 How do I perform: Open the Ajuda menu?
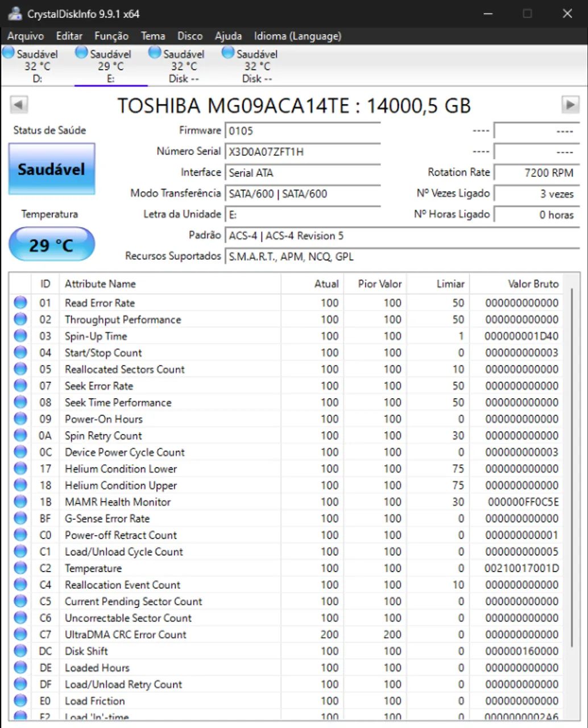click(x=228, y=36)
